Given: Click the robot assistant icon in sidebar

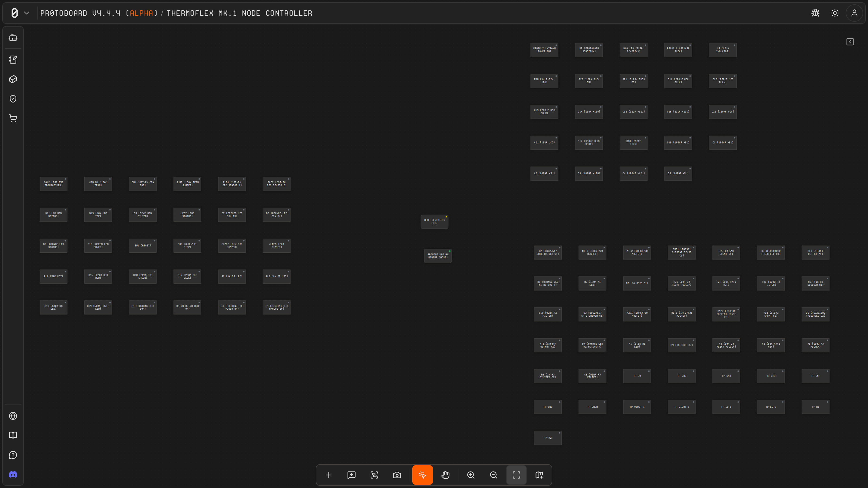Looking at the screenshot, I should click(13, 37).
